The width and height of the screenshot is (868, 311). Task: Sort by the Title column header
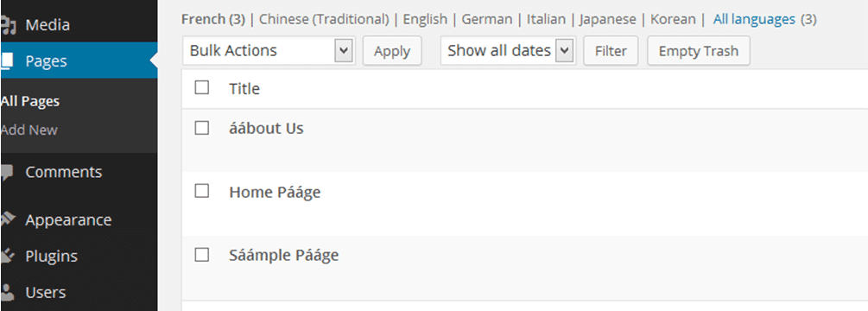[244, 88]
